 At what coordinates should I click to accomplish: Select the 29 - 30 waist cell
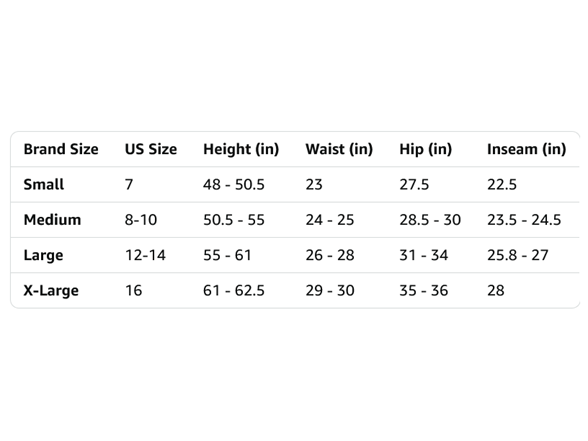click(330, 290)
